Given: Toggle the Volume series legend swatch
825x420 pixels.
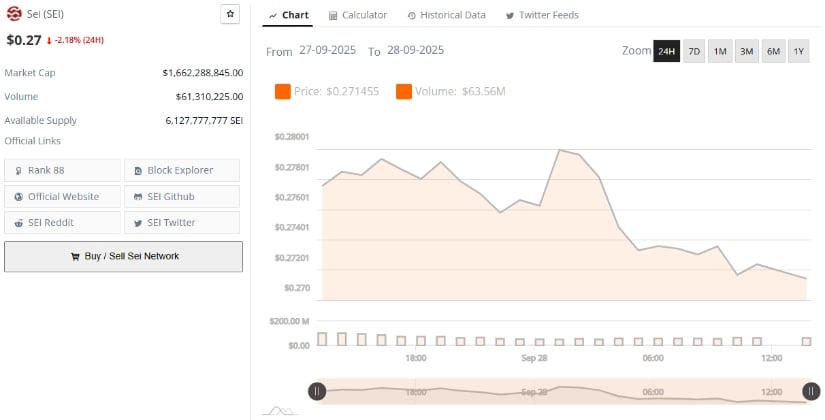Looking at the screenshot, I should pyautogui.click(x=404, y=92).
